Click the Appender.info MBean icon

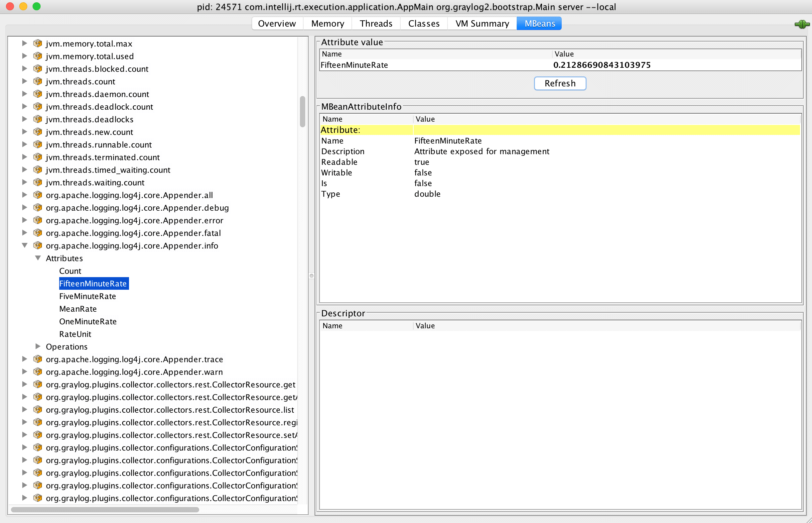38,246
